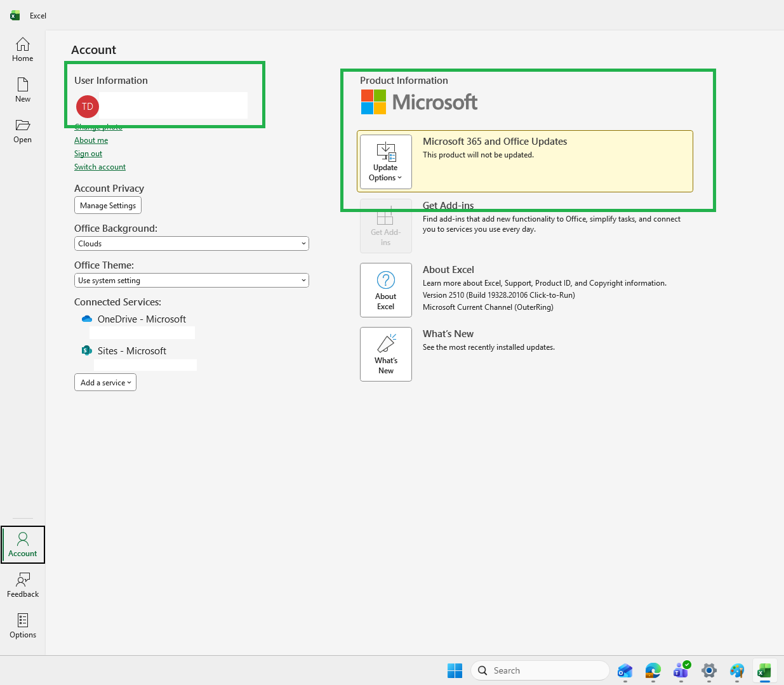Image resolution: width=784 pixels, height=685 pixels.
Task: Click 'See the most recently installed updates.' text
Action: point(489,347)
